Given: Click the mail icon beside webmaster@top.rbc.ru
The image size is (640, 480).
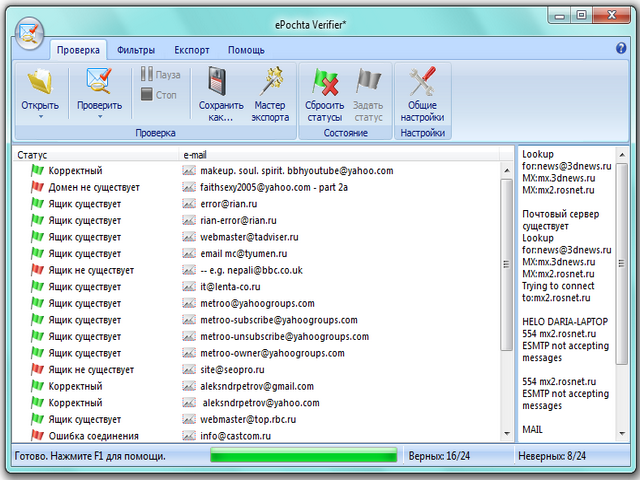Looking at the screenshot, I should pos(189,419).
